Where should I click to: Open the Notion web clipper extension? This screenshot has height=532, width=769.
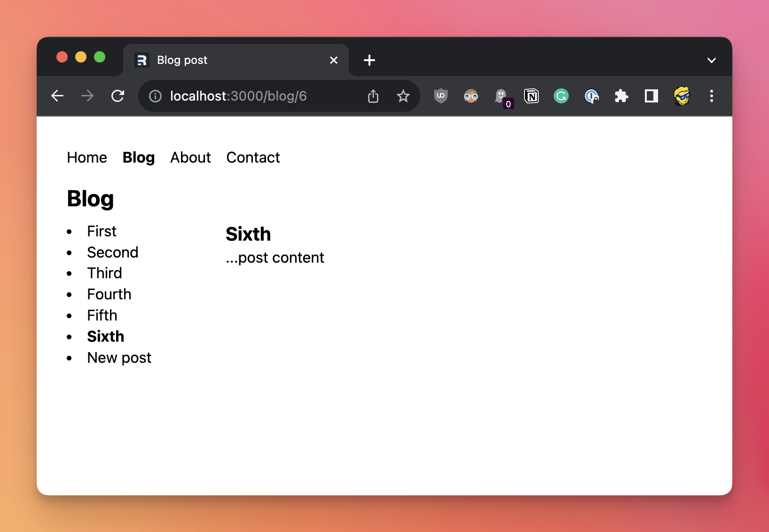[531, 96]
